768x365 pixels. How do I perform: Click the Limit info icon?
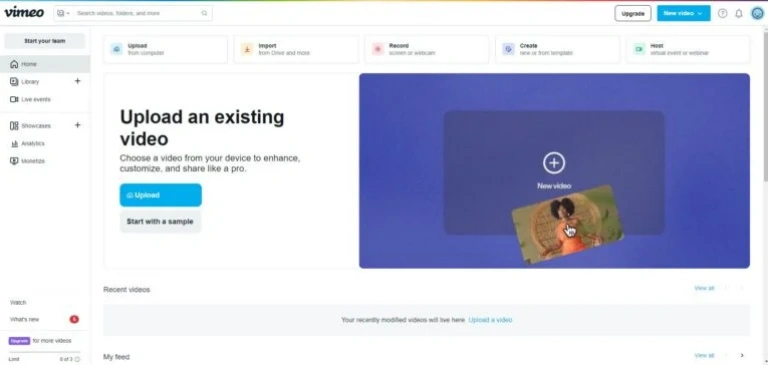click(x=77, y=359)
